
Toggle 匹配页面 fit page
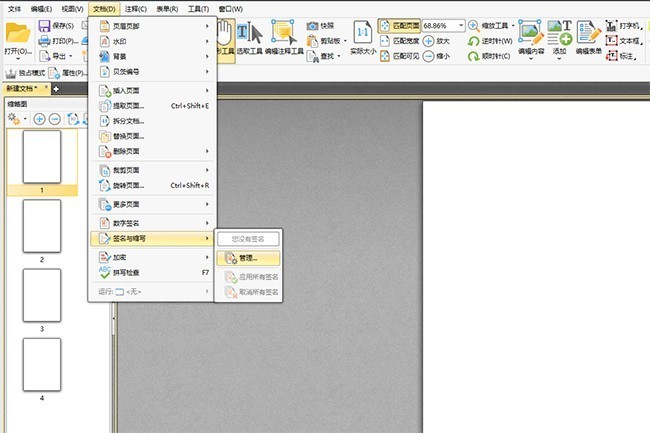click(399, 26)
